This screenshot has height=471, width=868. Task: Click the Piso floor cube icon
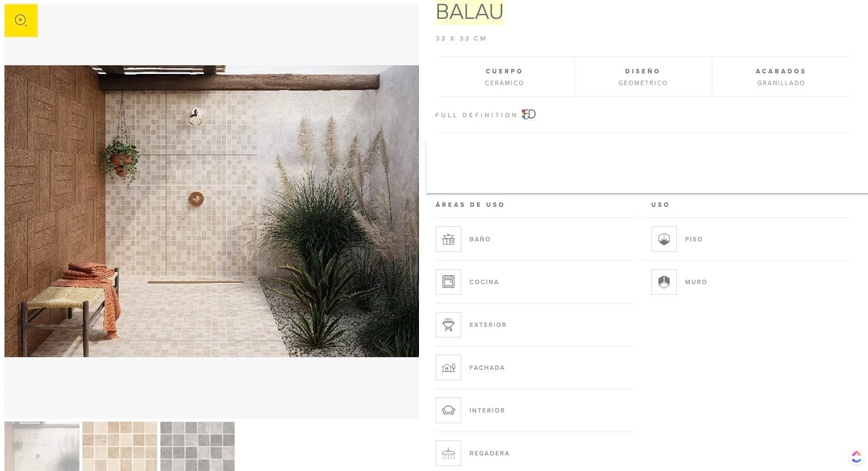[664, 239]
